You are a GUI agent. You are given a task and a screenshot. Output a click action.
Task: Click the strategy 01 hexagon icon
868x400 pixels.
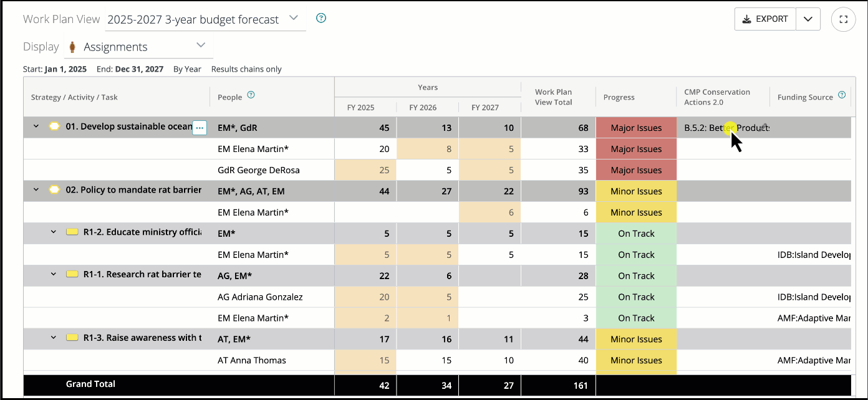(x=55, y=126)
